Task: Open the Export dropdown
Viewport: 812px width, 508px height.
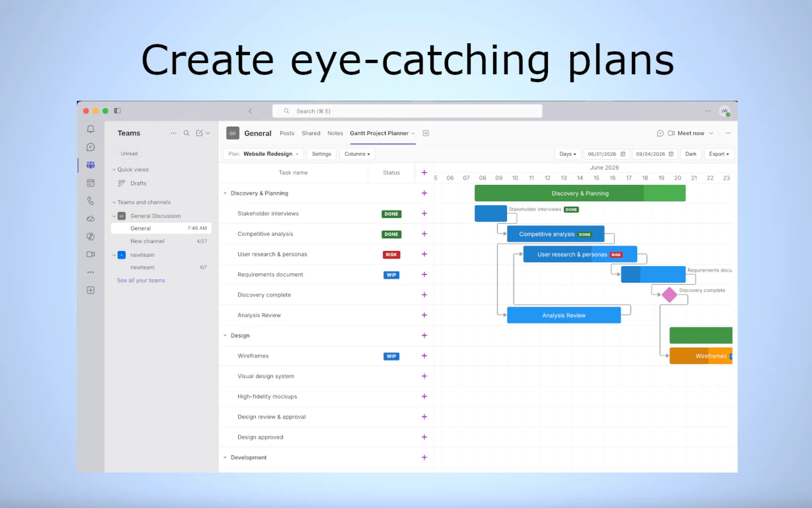Action: coord(719,154)
